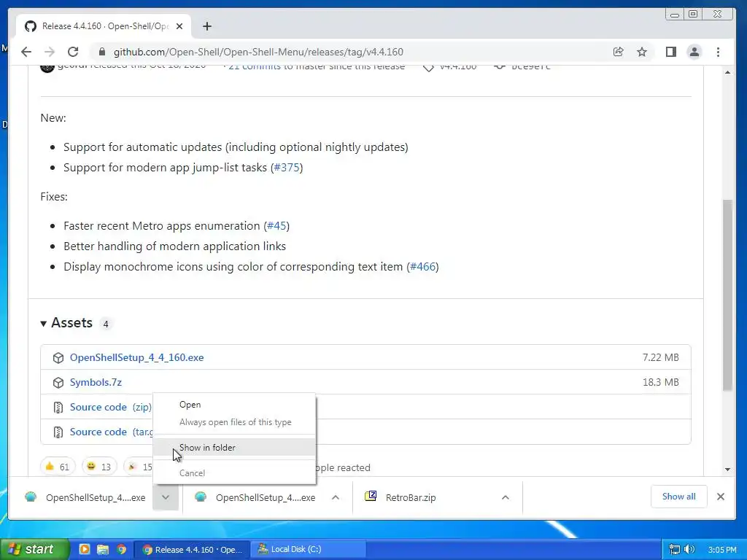The image size is (747, 560).
Task: Click the scrollbar down arrow
Action: point(727,469)
